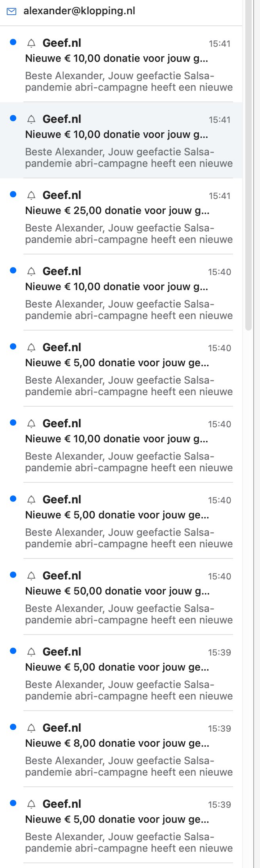
Task: Click the bell icon on the highlighted email row
Action: tap(31, 119)
